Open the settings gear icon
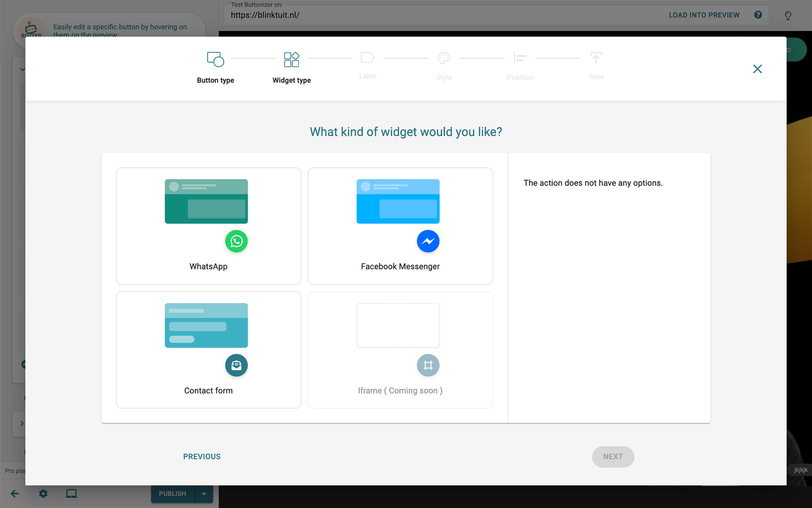This screenshot has height=508, width=812. tap(43, 494)
